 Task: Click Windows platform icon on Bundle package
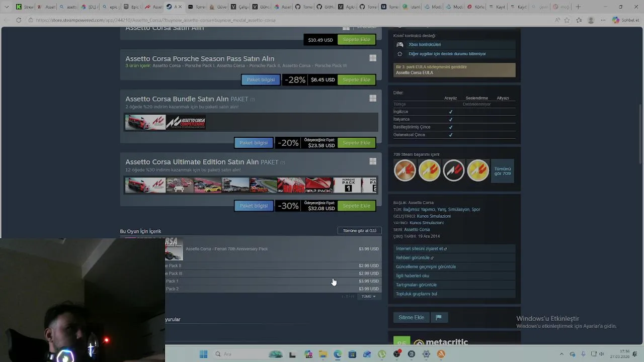[x=373, y=99]
